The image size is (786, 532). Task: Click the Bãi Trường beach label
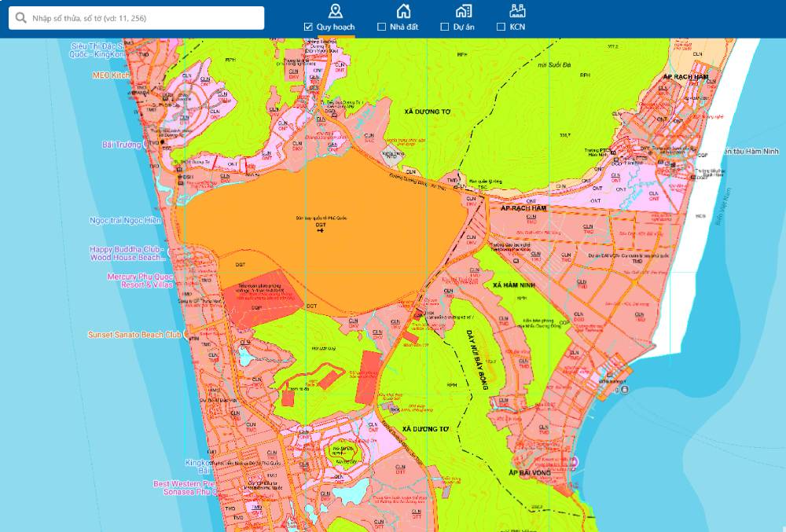[x=122, y=145]
